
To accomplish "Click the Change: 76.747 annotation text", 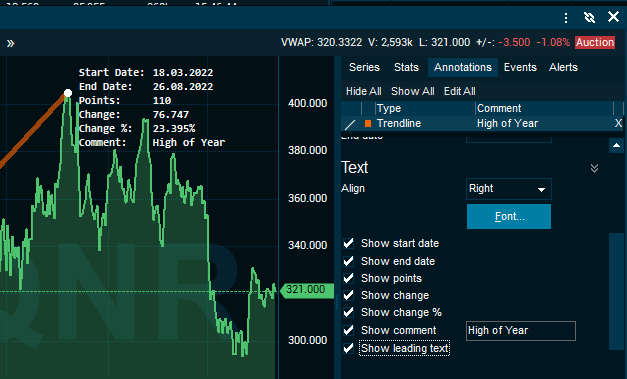I will point(134,114).
